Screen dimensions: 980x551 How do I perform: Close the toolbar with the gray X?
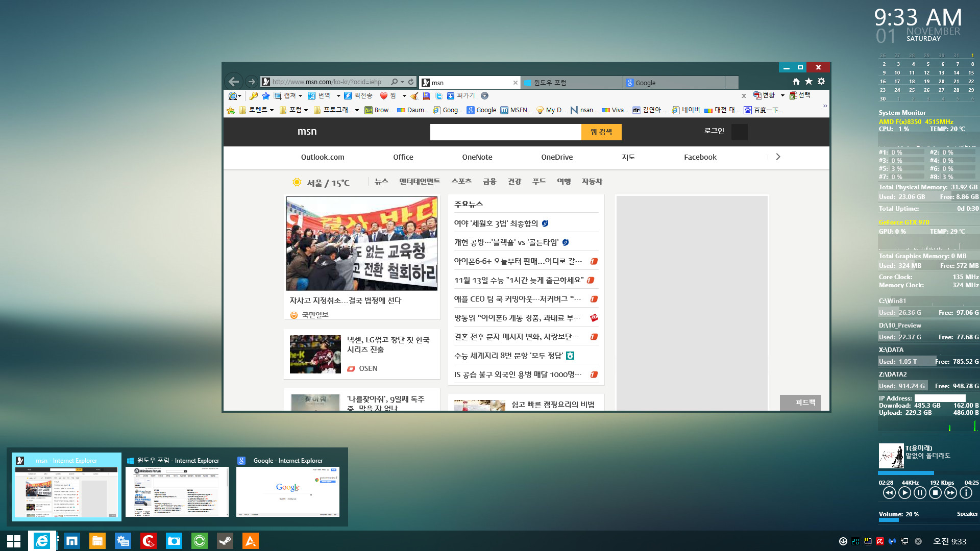tap(744, 96)
